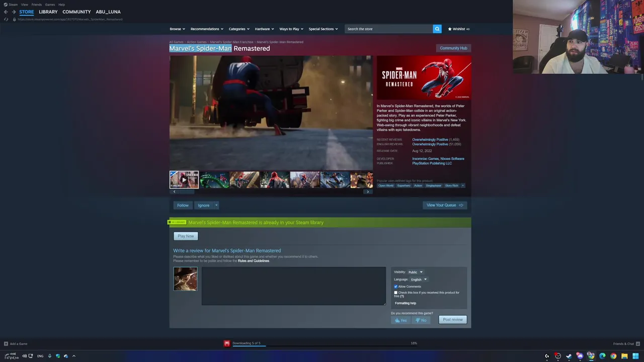644x362 pixels.
Task: Expand the Special Sections dropdown
Action: pyautogui.click(x=323, y=29)
